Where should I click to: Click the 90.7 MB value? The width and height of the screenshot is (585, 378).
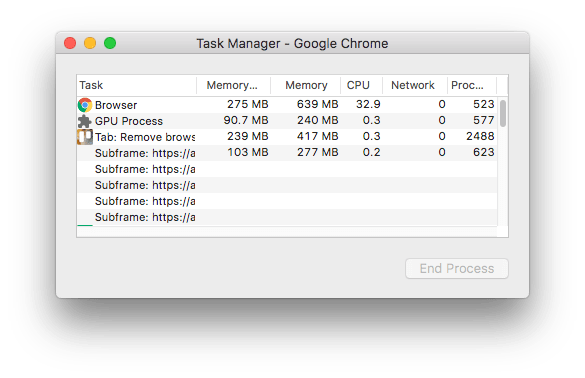[246, 120]
